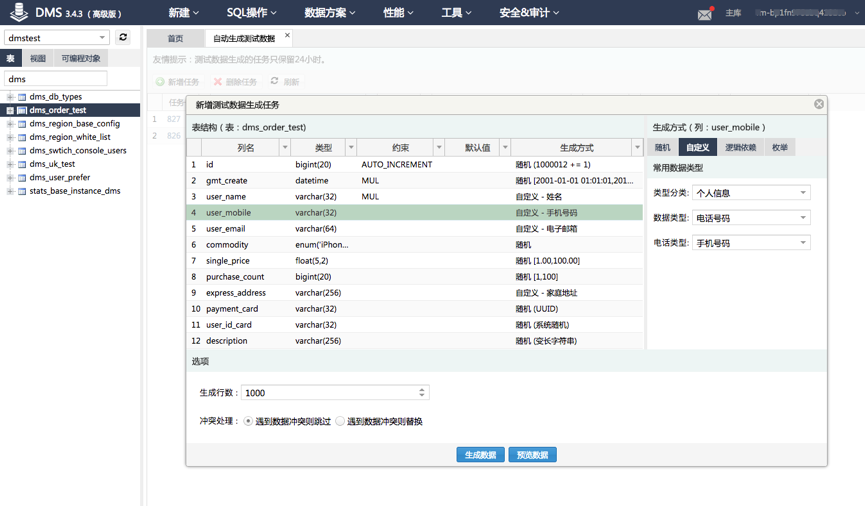Open the 性能 menu

click(x=398, y=12)
